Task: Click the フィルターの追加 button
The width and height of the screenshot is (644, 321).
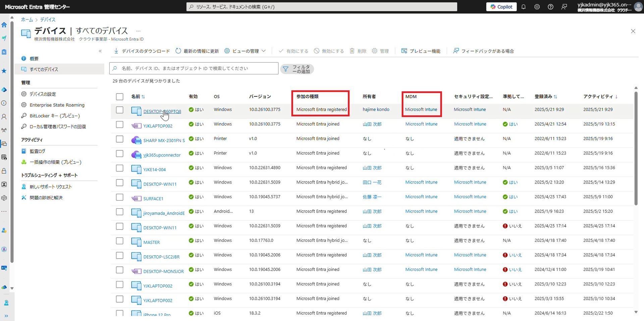Action: click(297, 69)
